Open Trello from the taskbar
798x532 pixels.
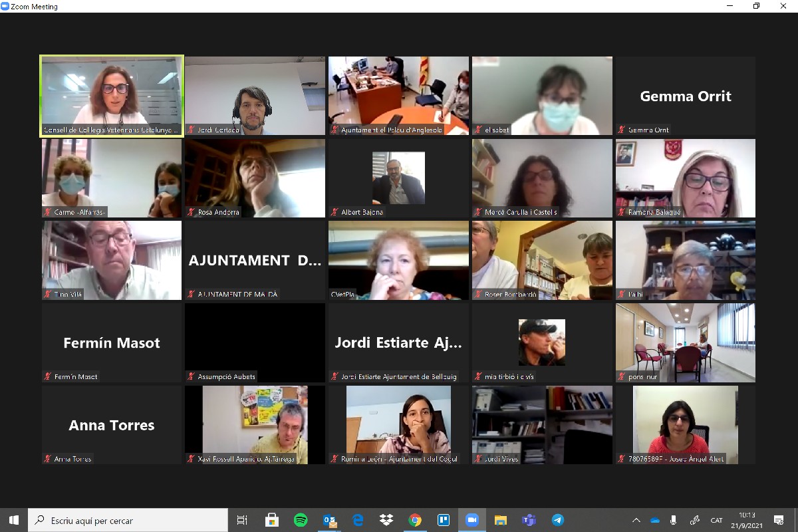tap(444, 520)
